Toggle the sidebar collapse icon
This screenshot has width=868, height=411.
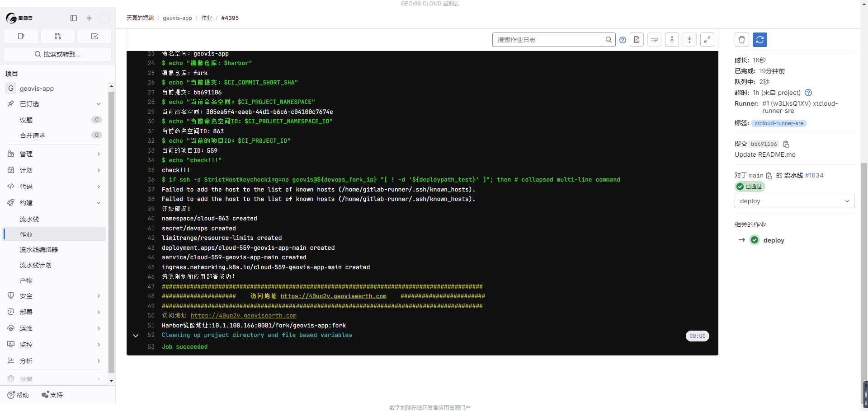[74, 18]
